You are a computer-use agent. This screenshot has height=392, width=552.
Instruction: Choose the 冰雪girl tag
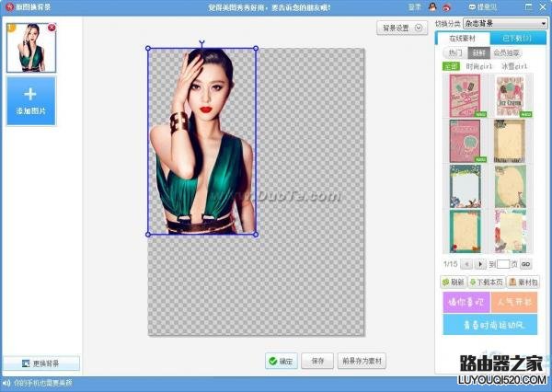pos(514,66)
